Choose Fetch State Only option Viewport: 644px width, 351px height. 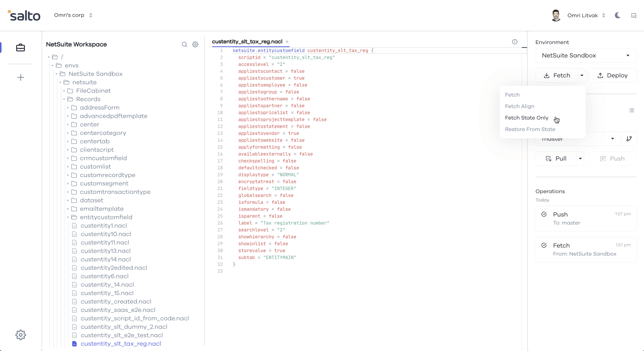[x=527, y=118]
